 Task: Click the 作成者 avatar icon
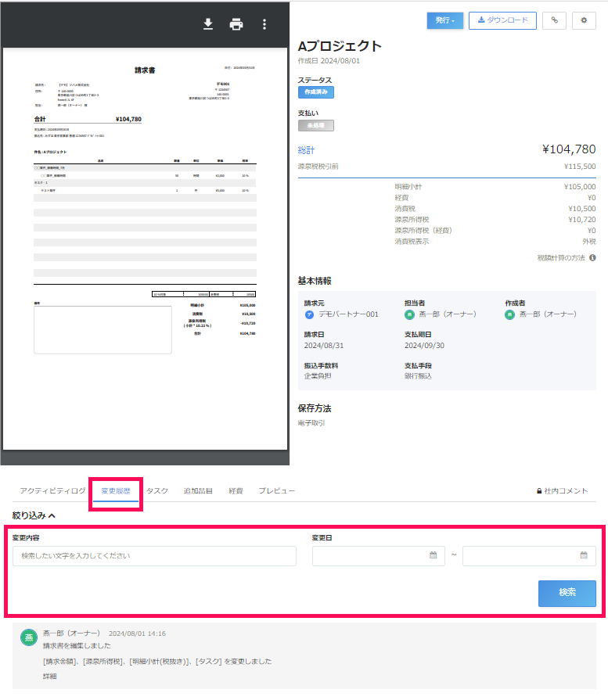[x=509, y=314]
